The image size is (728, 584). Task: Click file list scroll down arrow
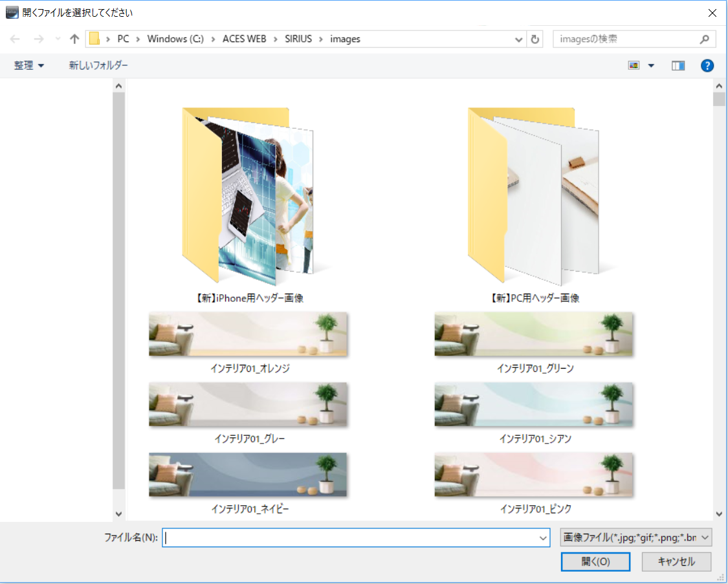point(719,514)
